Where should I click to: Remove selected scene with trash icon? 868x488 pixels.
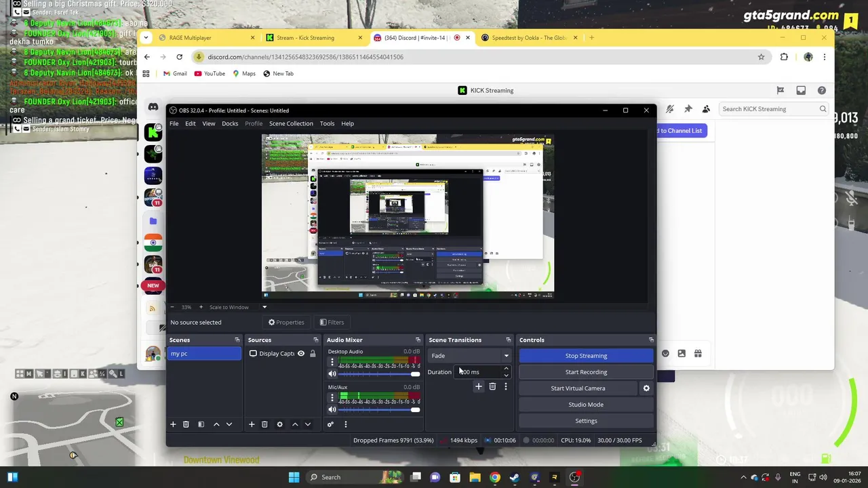click(186, 424)
